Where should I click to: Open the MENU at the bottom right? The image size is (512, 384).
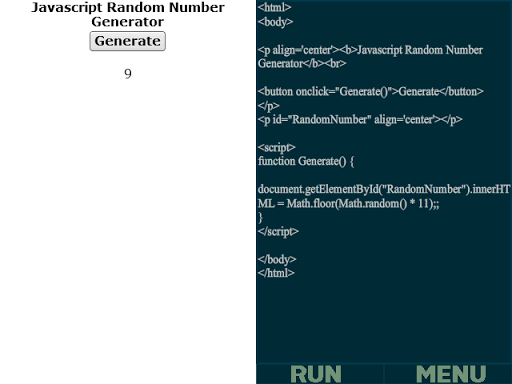point(451,374)
